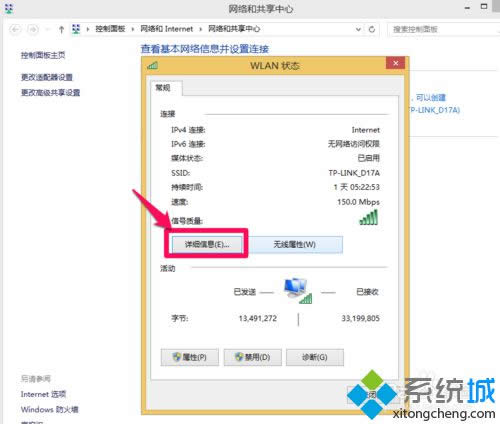Click the 查看基本网络信息并设置连接 heading

click(x=205, y=49)
